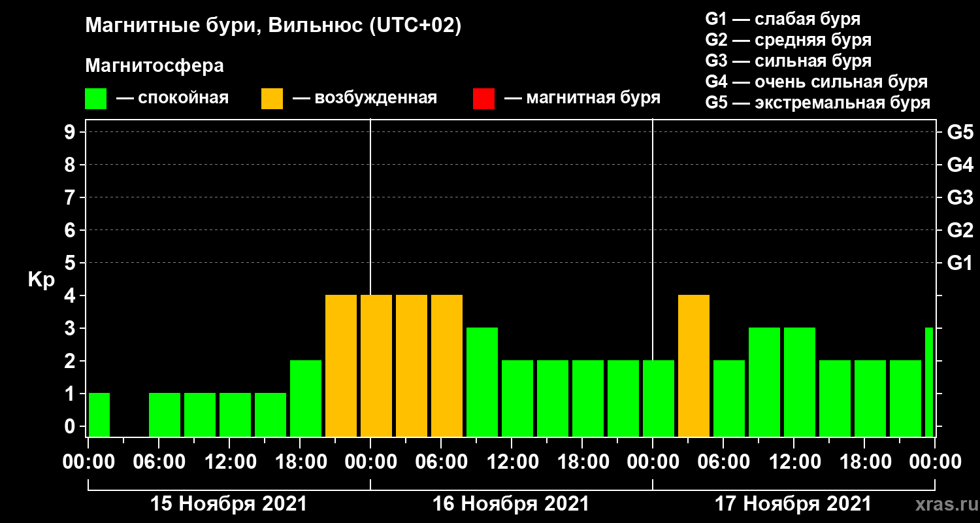This screenshot has height=523, width=980.
Task: Click the orange 'возбужденная' legend swatch
Action: (272, 98)
